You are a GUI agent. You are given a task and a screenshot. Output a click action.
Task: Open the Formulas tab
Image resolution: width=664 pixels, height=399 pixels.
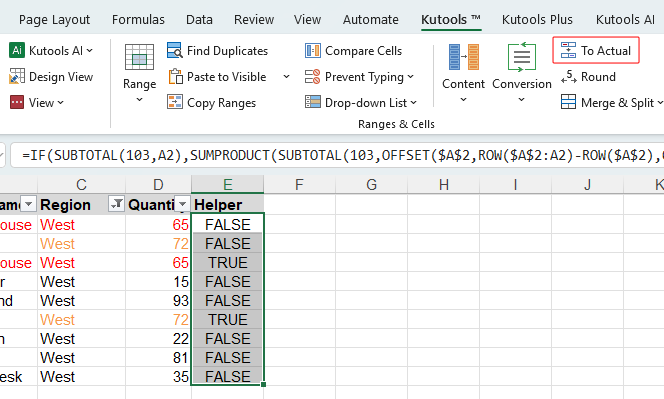tap(138, 19)
